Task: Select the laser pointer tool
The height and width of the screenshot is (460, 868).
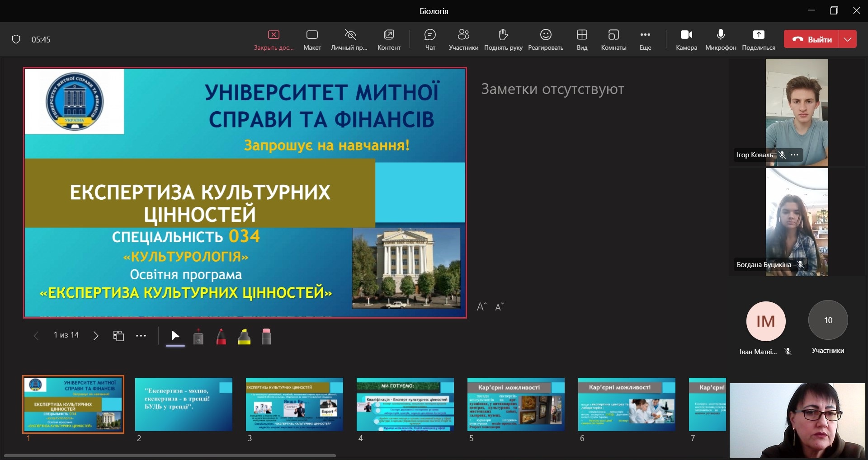Action: (x=198, y=337)
